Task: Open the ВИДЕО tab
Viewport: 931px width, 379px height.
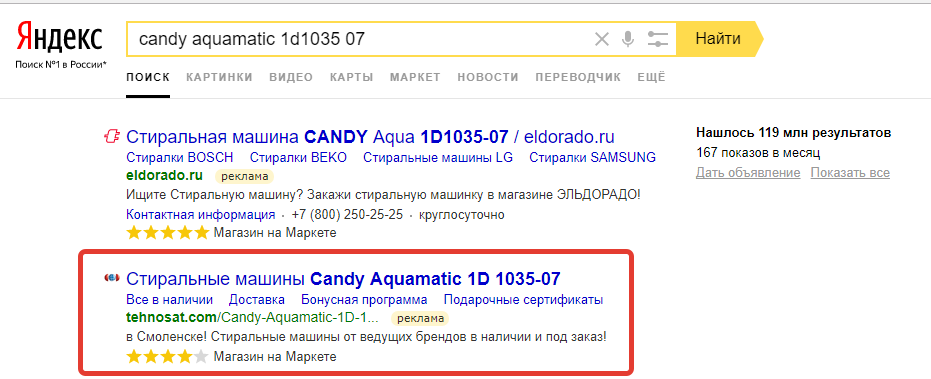Action: pos(291,77)
